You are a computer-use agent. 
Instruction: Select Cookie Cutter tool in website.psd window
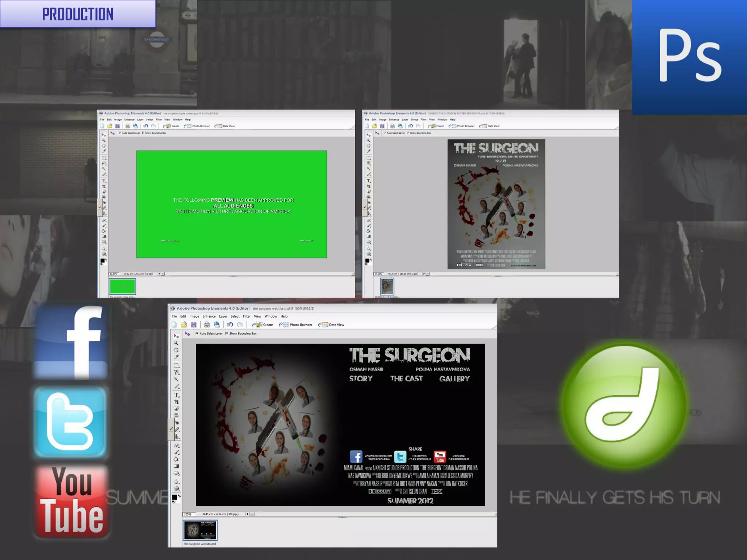tap(177, 409)
